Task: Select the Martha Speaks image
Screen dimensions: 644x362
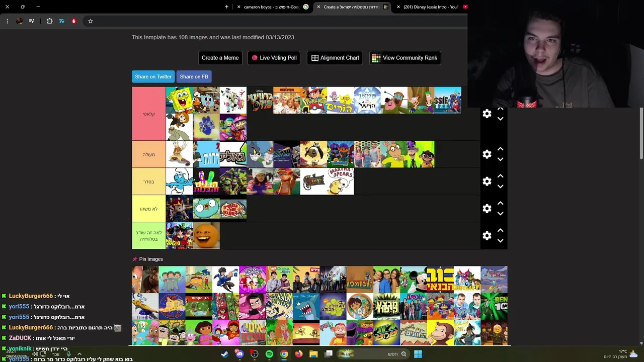Action: 340,181
